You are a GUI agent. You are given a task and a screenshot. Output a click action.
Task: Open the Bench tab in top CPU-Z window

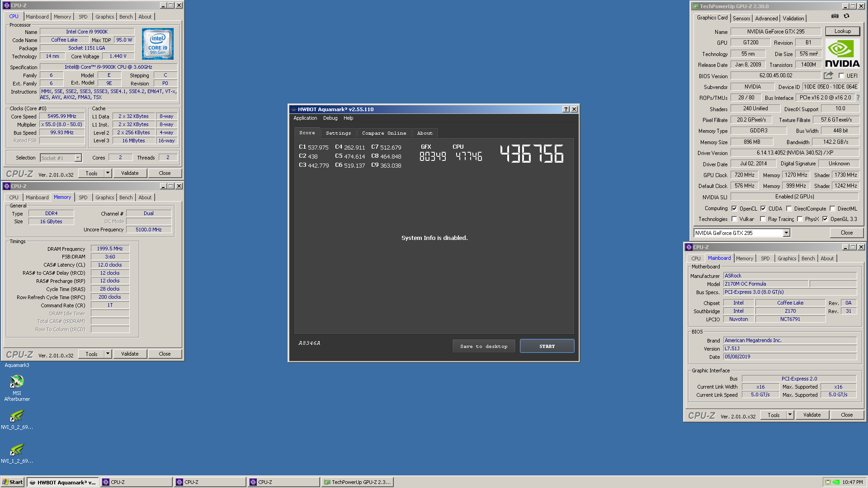pos(126,17)
